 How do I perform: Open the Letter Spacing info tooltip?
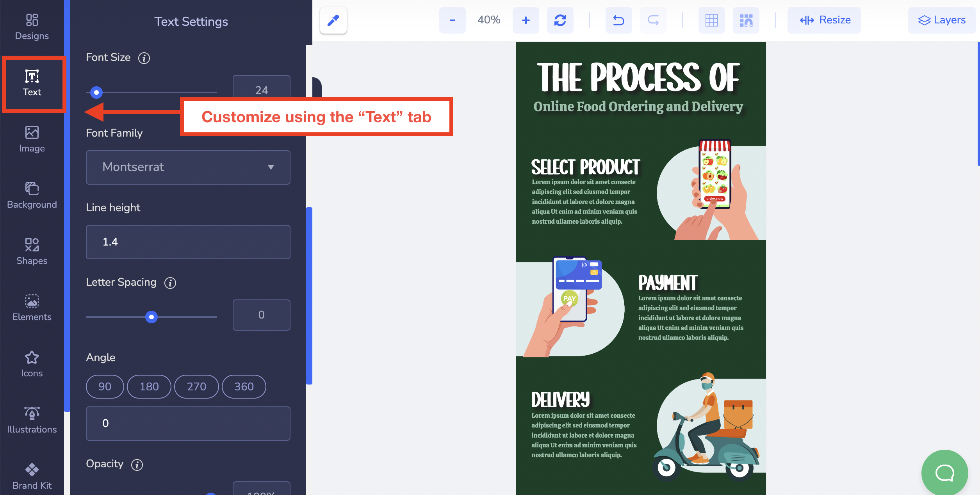(170, 283)
